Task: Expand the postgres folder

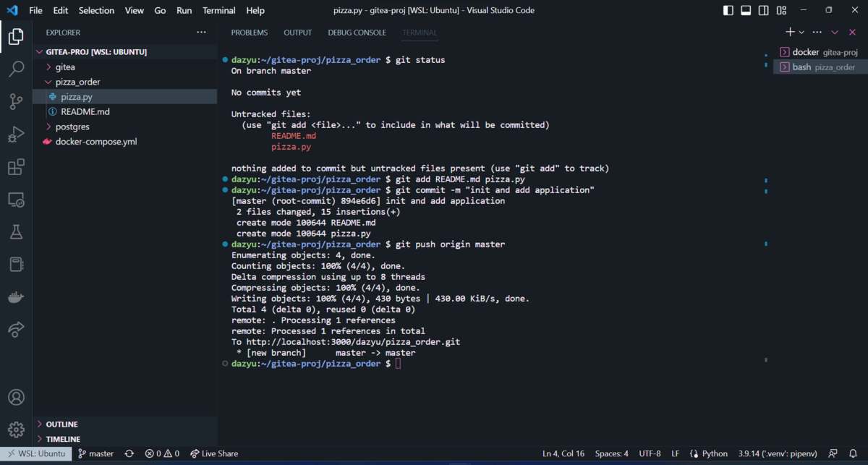Action: click(x=124, y=127)
